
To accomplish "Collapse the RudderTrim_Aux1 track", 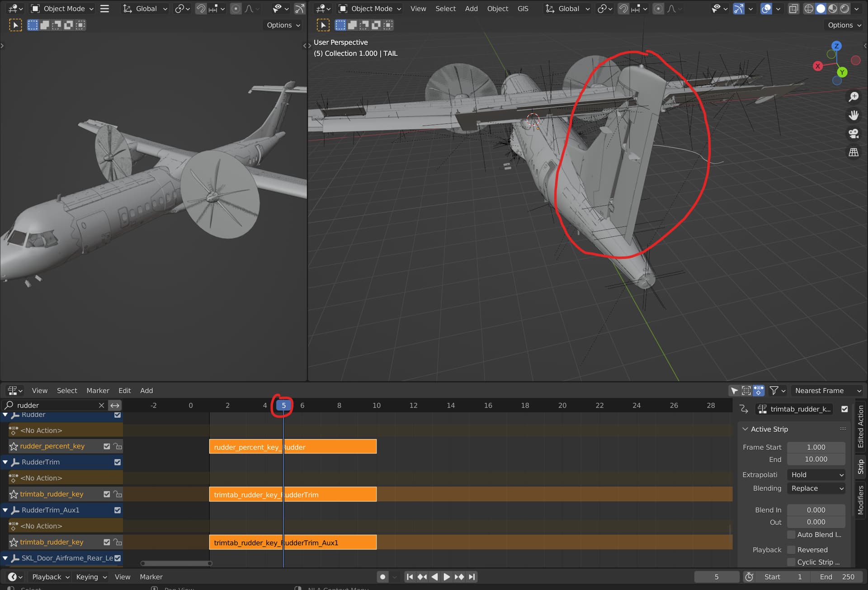I will pyautogui.click(x=5, y=510).
